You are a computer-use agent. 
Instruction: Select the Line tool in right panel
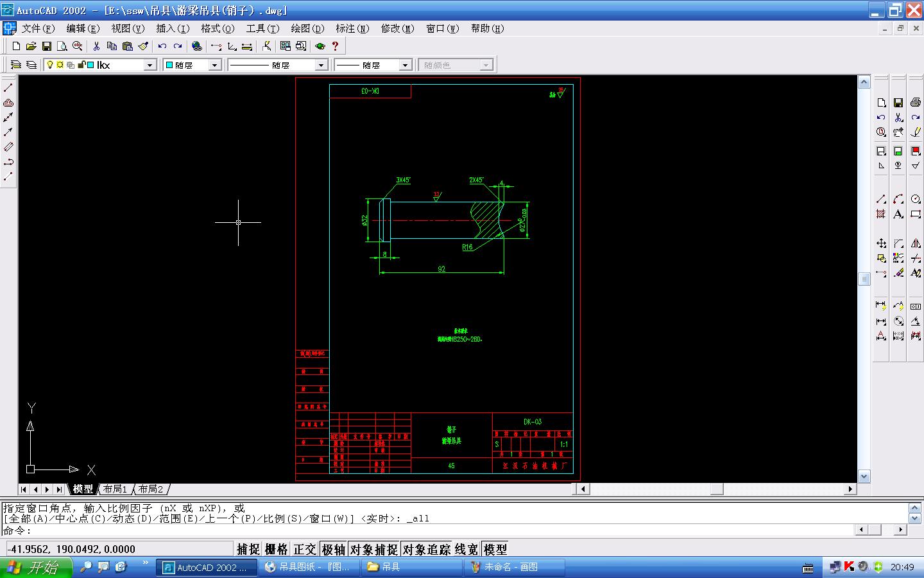tap(881, 199)
